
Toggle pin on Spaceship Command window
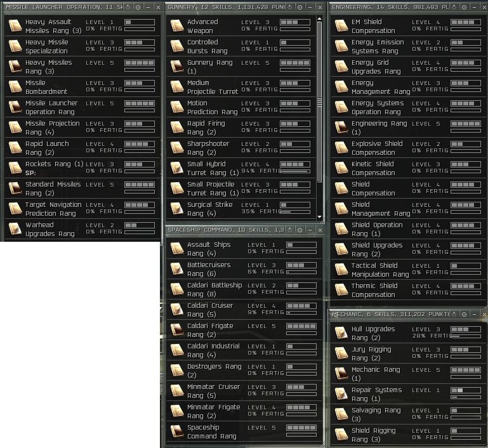[300, 230]
